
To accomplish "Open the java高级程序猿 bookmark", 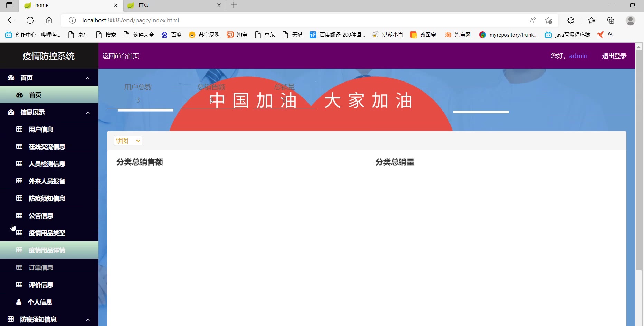I will (x=567, y=35).
